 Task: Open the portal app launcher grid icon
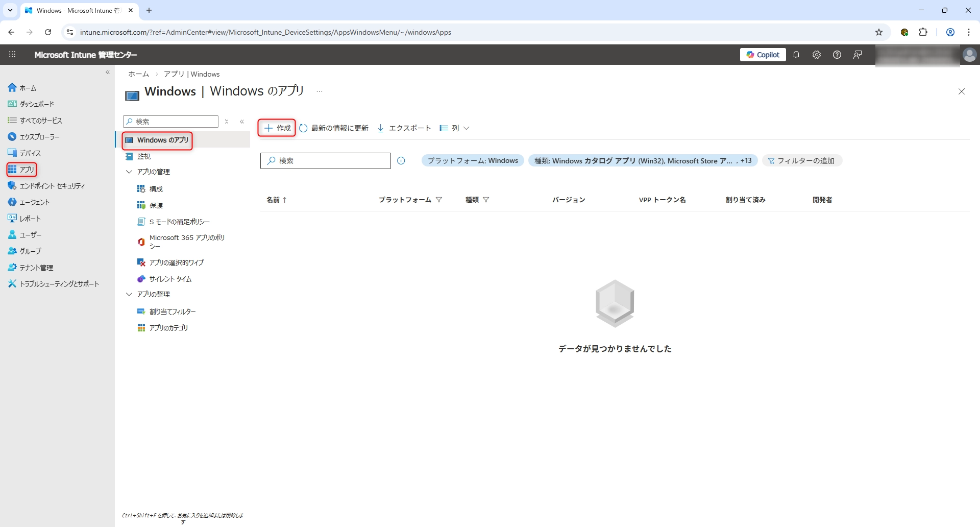point(12,55)
